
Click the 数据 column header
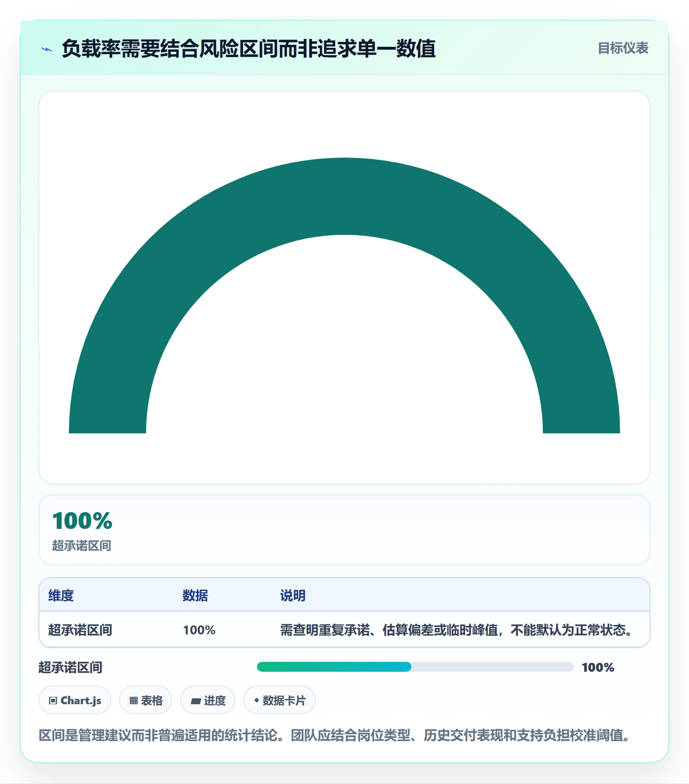(195, 595)
